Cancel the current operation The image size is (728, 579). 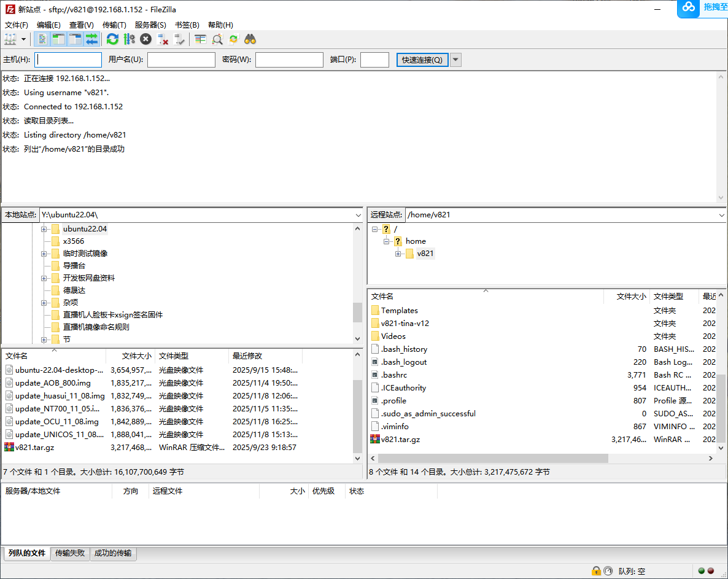coord(146,39)
